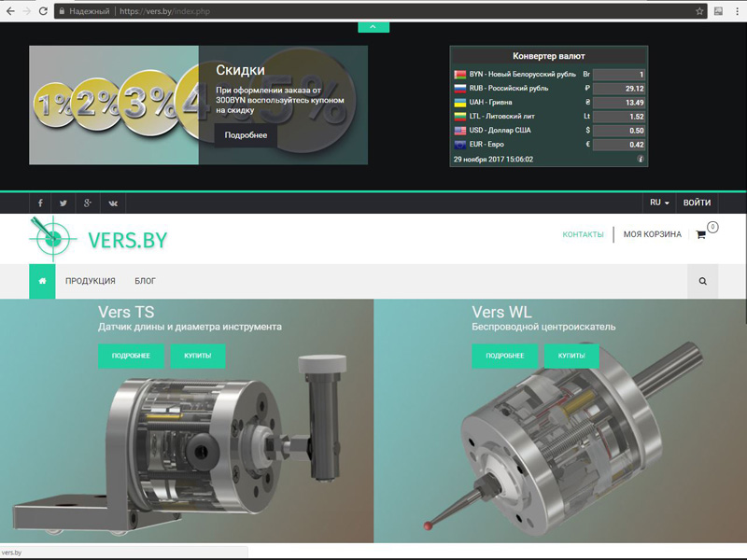Click the Ukrainian flag icon
This screenshot has width=747, height=560.
(459, 103)
